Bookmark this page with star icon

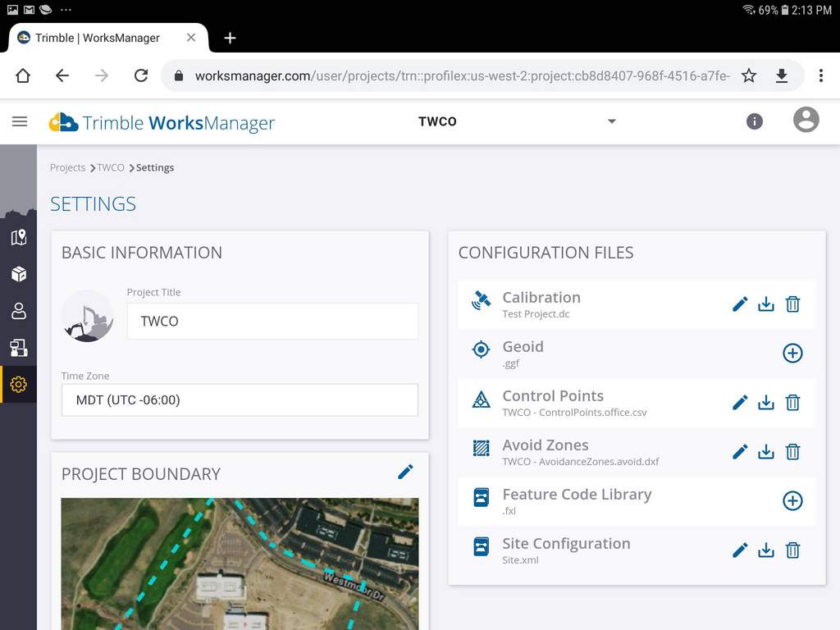(x=749, y=75)
